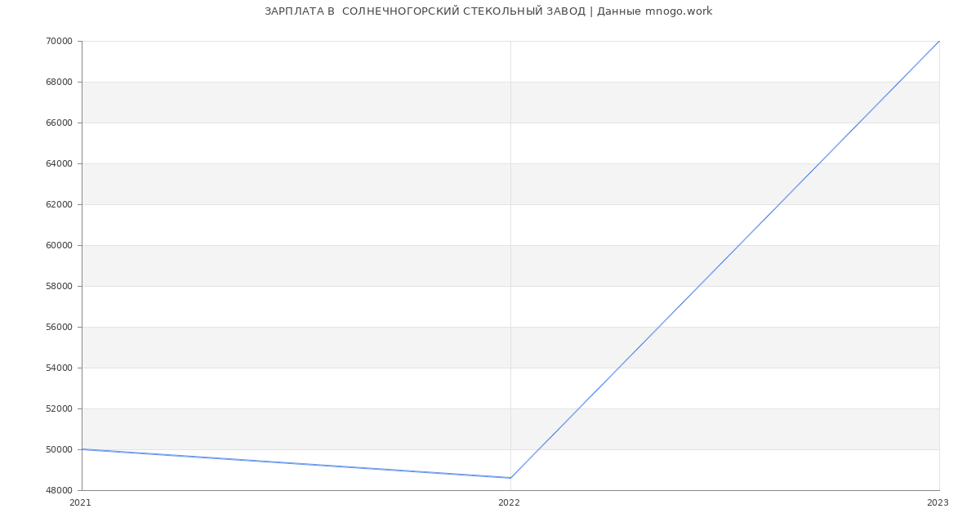
Task: Click the 56000 y-axis label
Action: pos(59,327)
